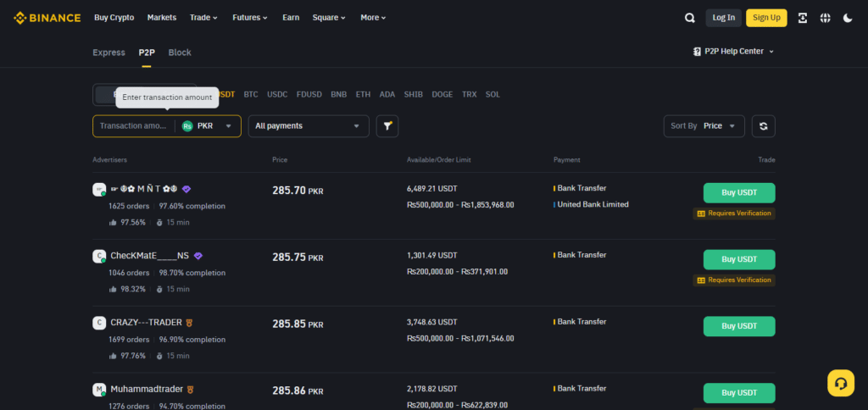The height and width of the screenshot is (410, 868).
Task: Select the SHIB crypto tab
Action: tap(414, 95)
